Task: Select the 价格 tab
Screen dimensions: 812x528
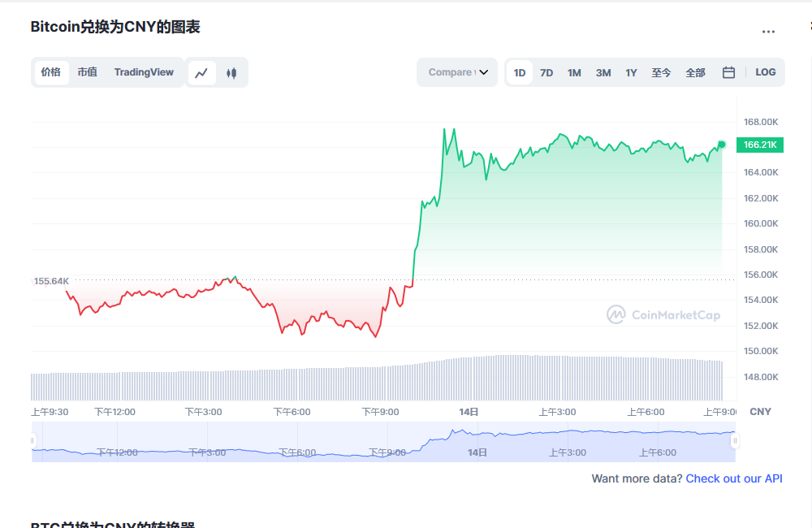Action: 51,72
